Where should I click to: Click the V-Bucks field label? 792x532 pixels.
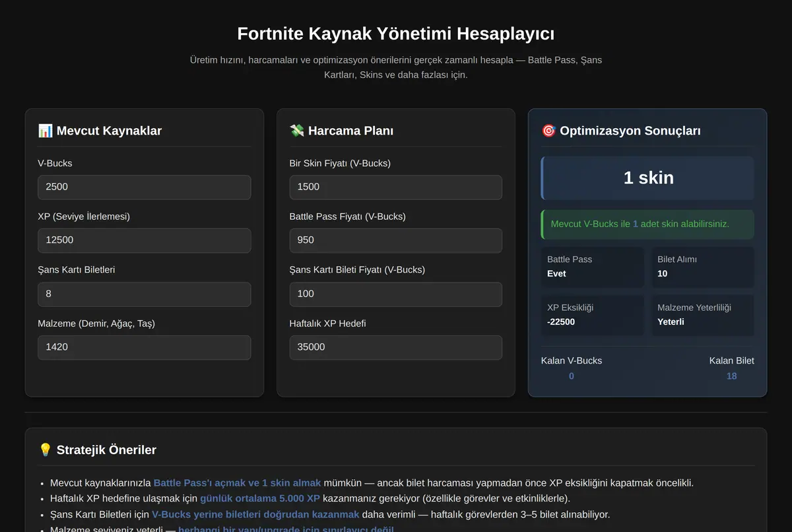point(55,163)
